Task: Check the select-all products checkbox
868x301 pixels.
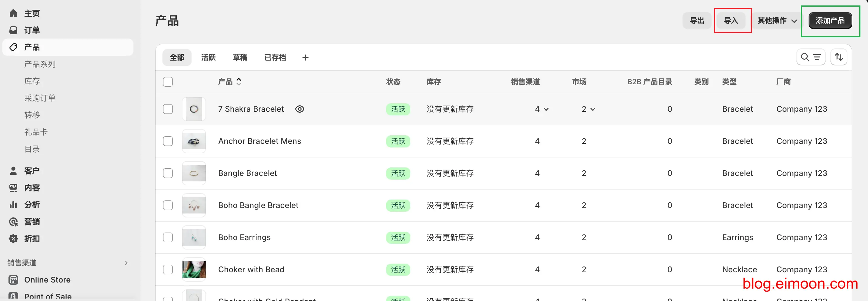Action: pos(168,82)
